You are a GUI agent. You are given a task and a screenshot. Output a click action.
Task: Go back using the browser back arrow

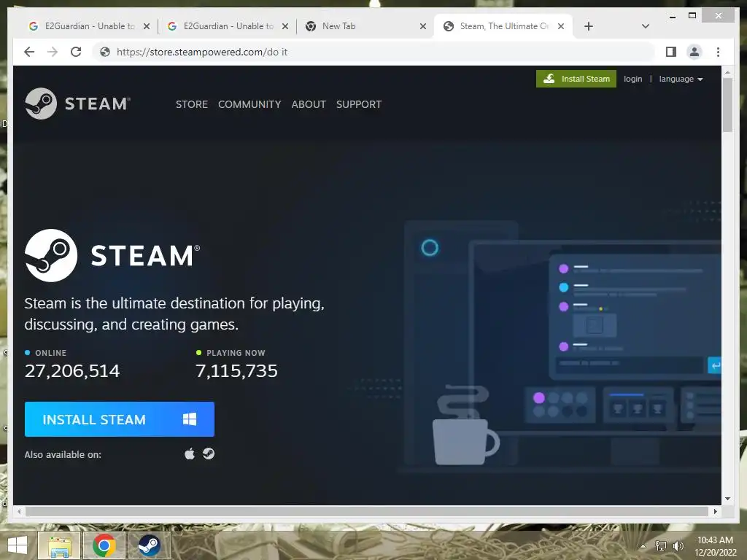(29, 52)
